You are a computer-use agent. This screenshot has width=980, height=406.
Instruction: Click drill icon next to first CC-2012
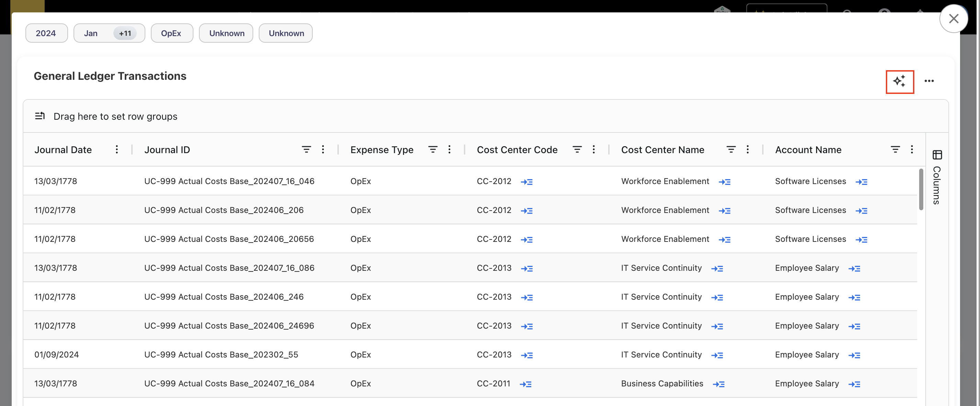pyautogui.click(x=526, y=182)
